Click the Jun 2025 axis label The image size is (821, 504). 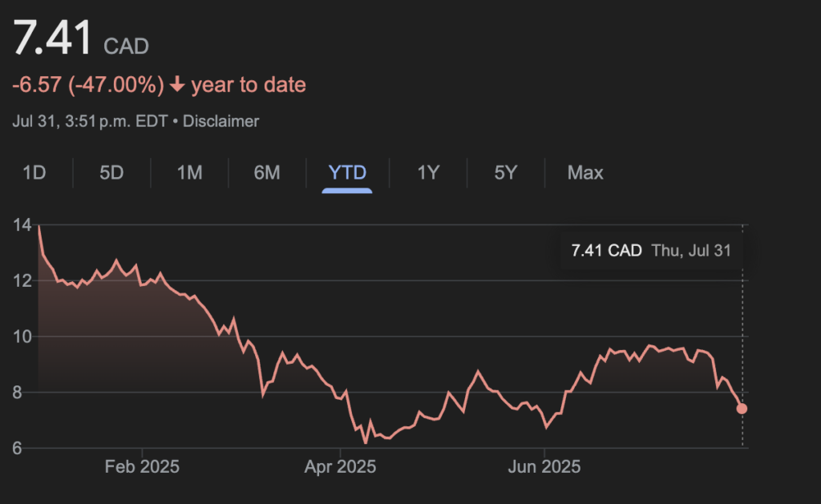point(544,467)
